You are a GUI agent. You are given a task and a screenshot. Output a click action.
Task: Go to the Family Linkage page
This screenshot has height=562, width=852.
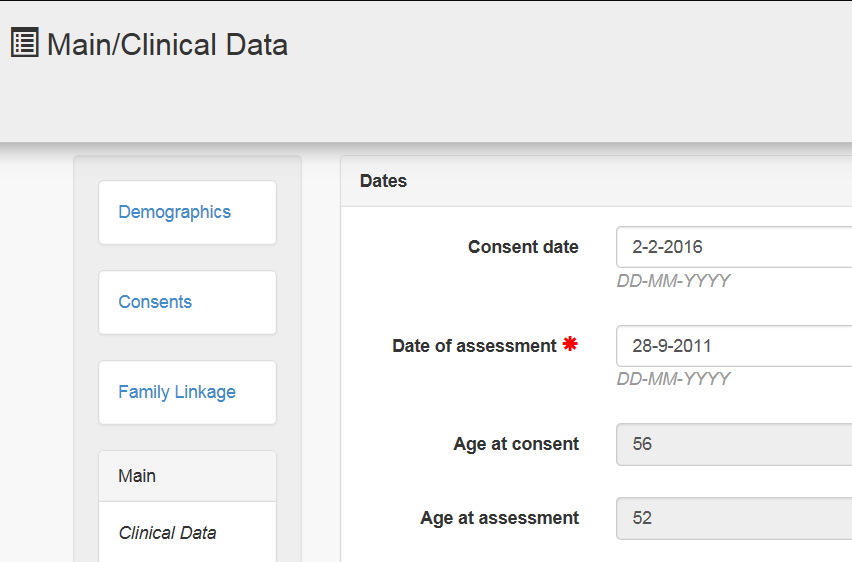pos(177,392)
